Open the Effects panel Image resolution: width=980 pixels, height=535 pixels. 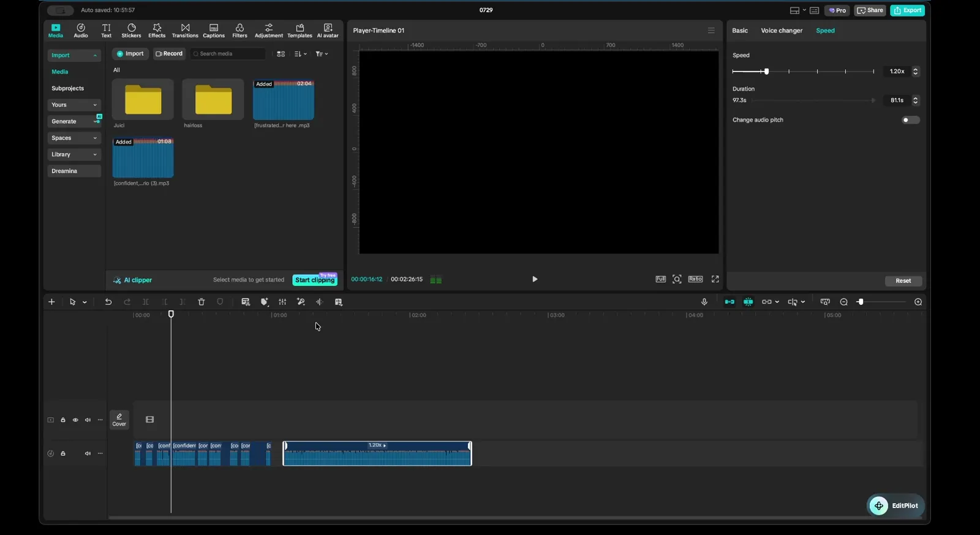tap(157, 31)
